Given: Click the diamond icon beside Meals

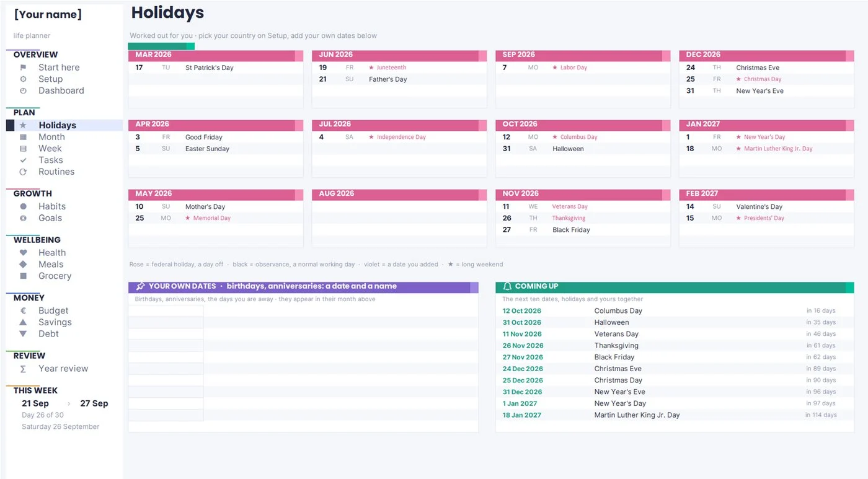Looking at the screenshot, I should (23, 264).
